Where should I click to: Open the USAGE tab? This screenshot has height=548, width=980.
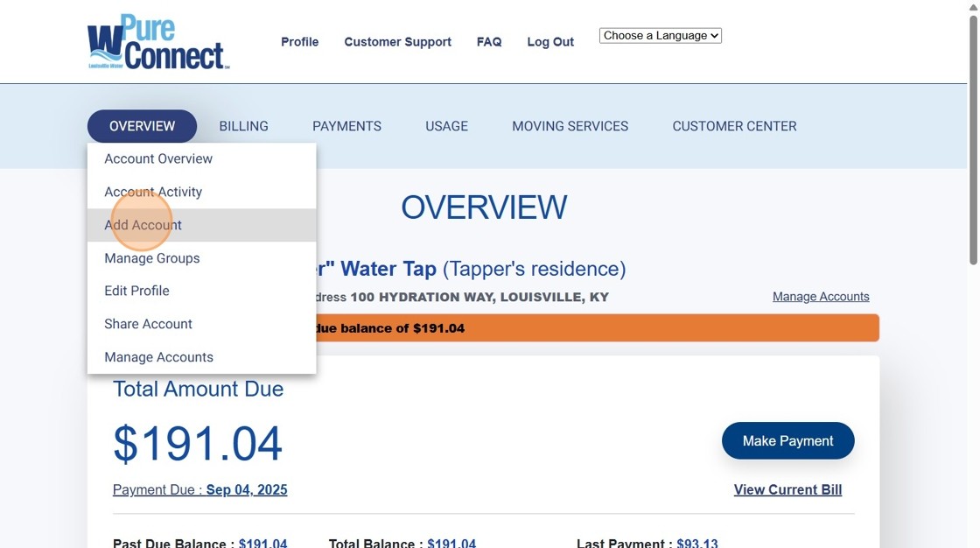[446, 126]
